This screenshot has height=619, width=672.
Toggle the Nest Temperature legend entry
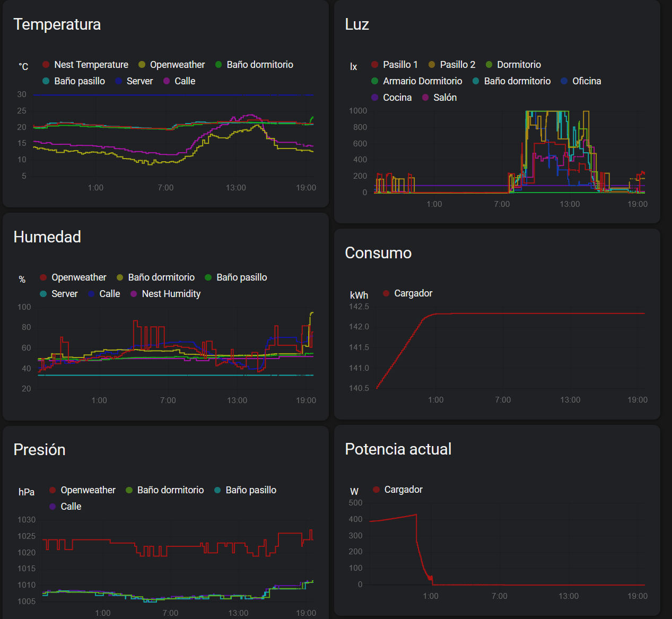[x=85, y=65]
